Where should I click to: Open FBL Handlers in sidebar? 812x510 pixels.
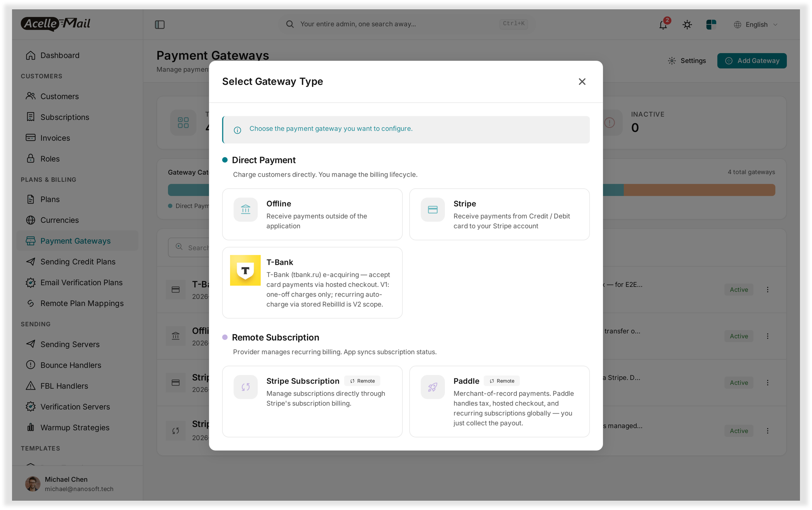[x=77, y=386]
